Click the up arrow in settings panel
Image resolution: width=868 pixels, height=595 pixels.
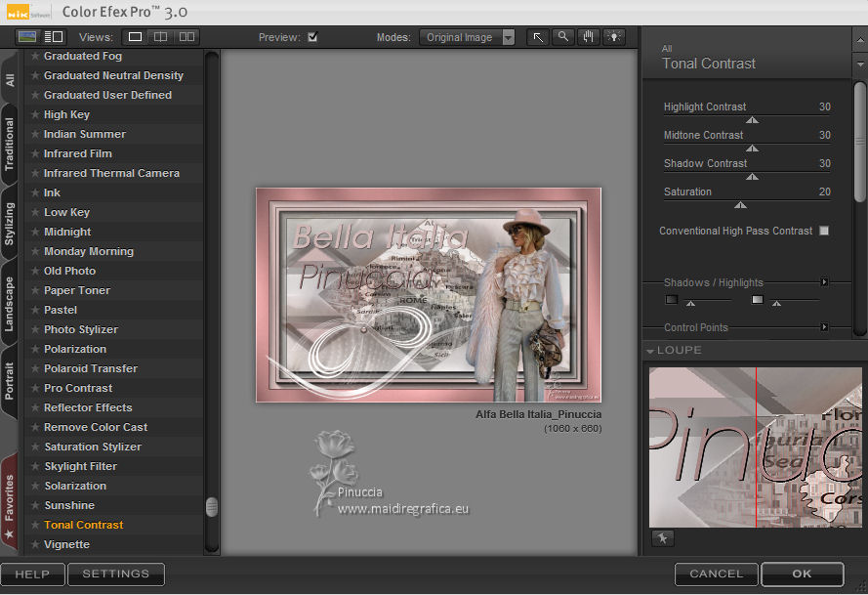click(x=859, y=40)
